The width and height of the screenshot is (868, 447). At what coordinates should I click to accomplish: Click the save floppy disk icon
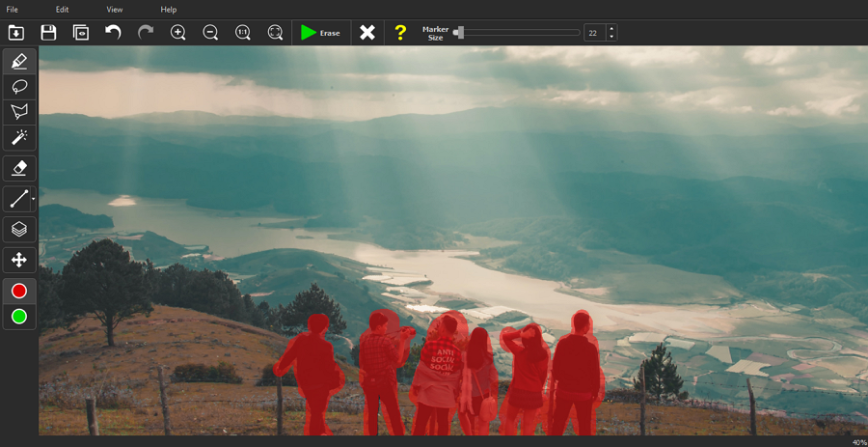(x=49, y=33)
